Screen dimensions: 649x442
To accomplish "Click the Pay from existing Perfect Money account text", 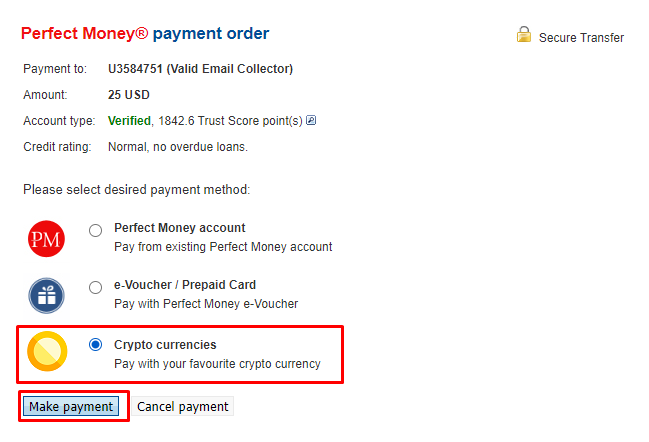I will [223, 247].
